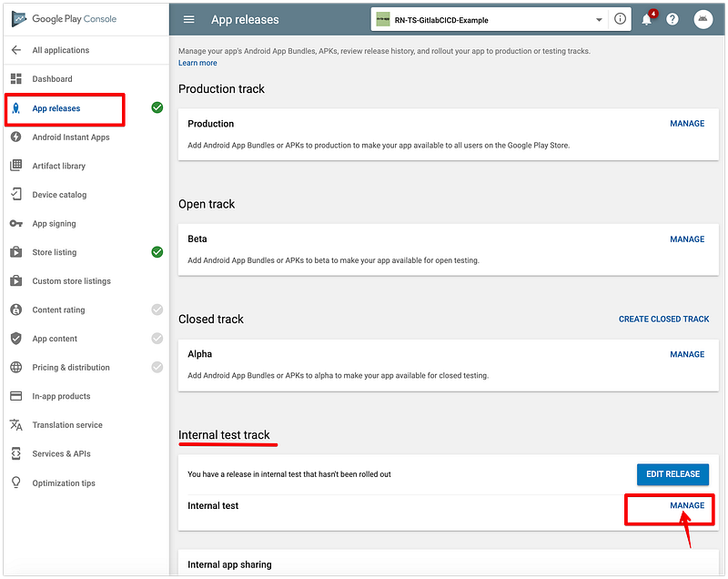This screenshot has height=579, width=728.
Task: Click MANAGE on the Beta track
Action: 687,239
